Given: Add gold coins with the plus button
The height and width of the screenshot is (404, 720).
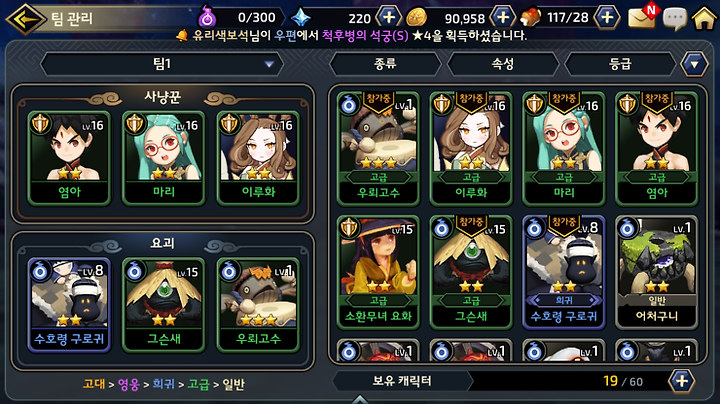Looking at the screenshot, I should click(x=503, y=17).
